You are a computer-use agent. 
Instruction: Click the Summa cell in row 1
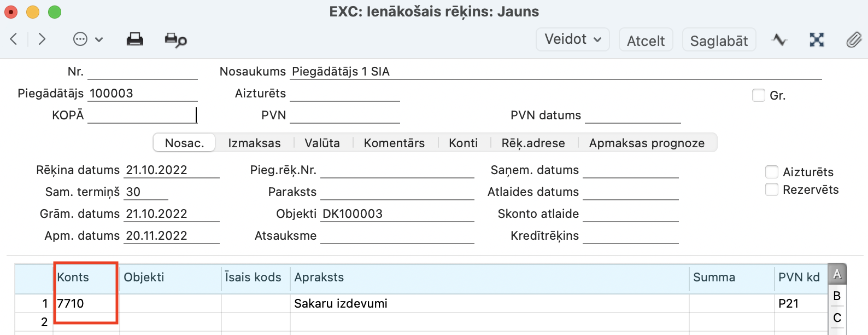pos(731,303)
